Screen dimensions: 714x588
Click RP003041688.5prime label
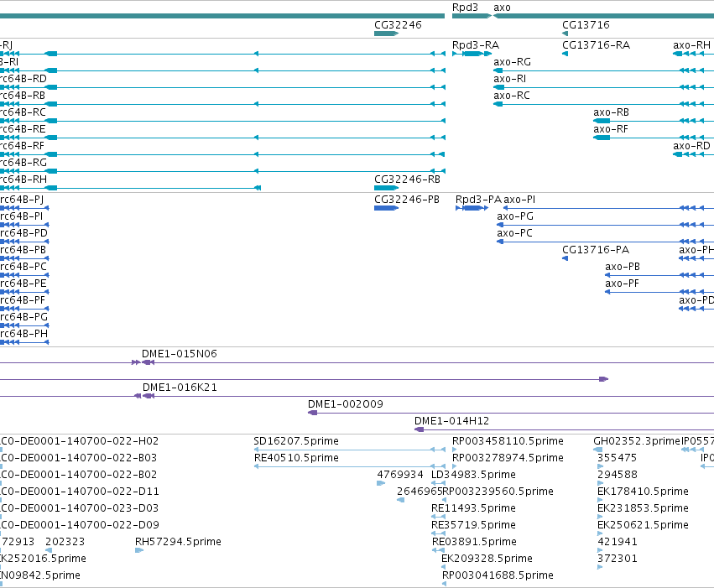pyautogui.click(x=498, y=575)
